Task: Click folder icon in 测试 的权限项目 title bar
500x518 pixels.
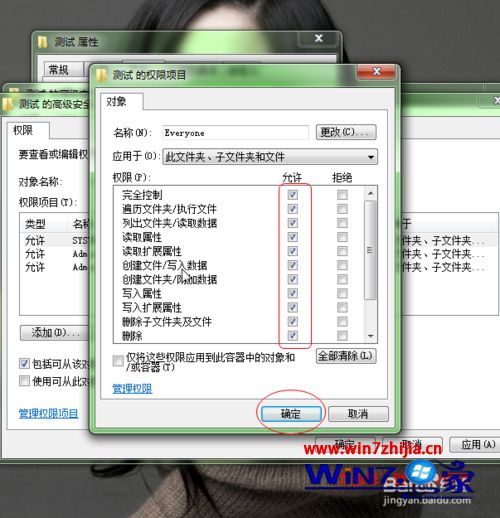Action: 101,74
